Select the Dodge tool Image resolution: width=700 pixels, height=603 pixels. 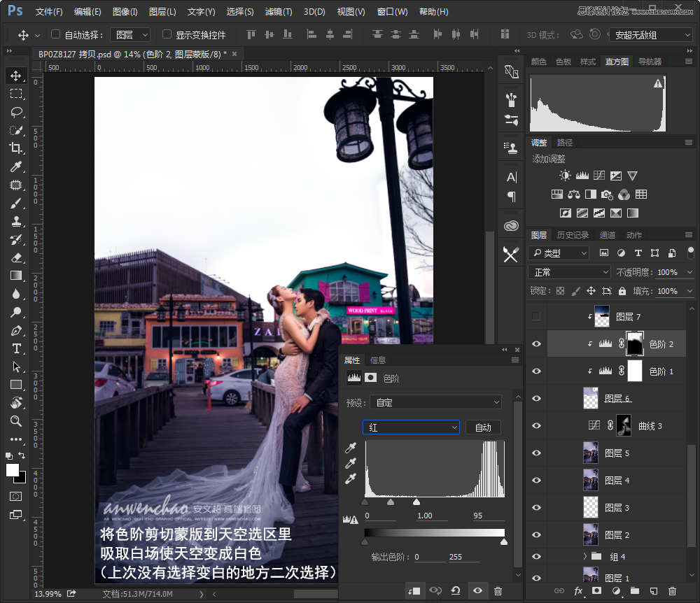(16, 312)
